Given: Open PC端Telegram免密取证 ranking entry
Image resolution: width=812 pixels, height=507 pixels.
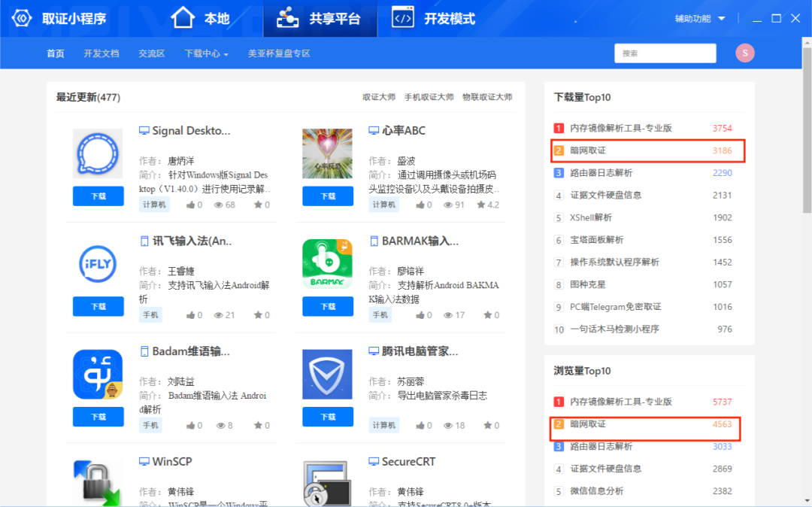Looking at the screenshot, I should tap(616, 307).
